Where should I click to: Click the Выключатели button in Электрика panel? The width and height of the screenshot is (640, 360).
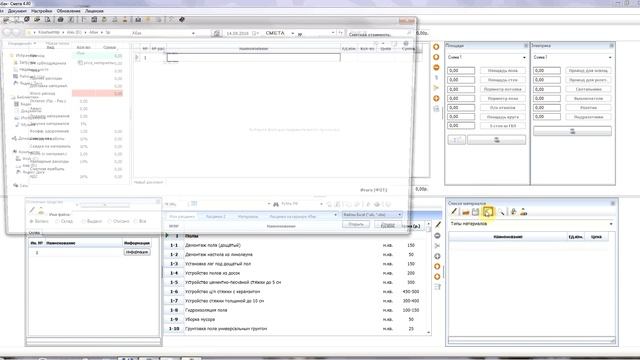[x=588, y=98]
